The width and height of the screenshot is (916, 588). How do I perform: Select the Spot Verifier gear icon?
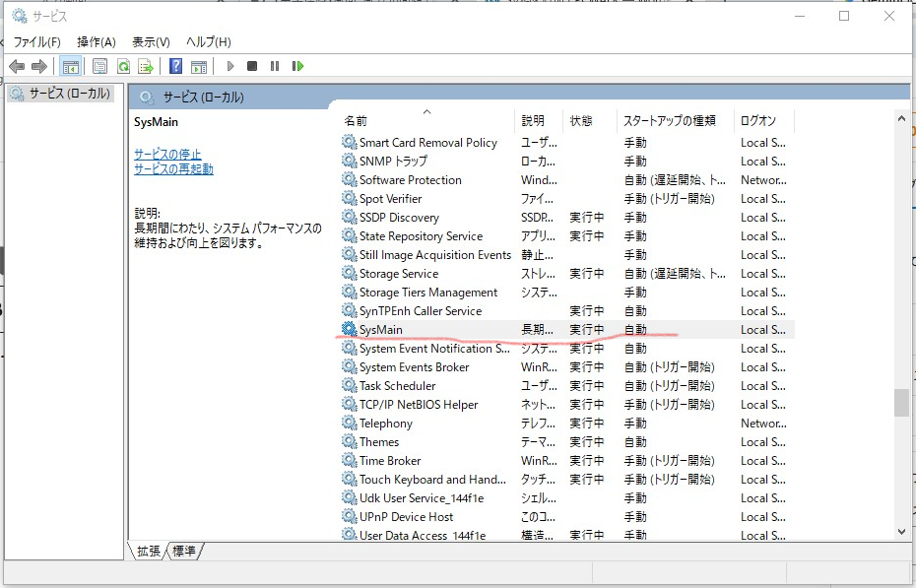(x=350, y=198)
